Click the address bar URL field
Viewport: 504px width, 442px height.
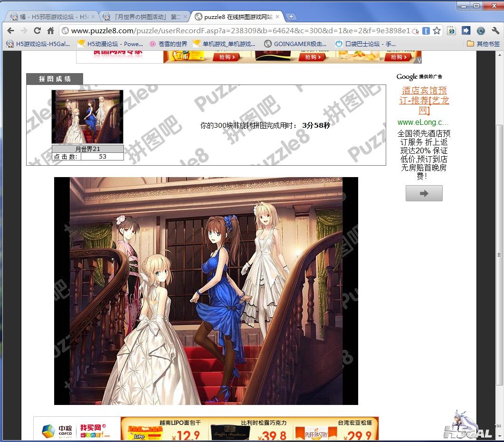point(238,31)
